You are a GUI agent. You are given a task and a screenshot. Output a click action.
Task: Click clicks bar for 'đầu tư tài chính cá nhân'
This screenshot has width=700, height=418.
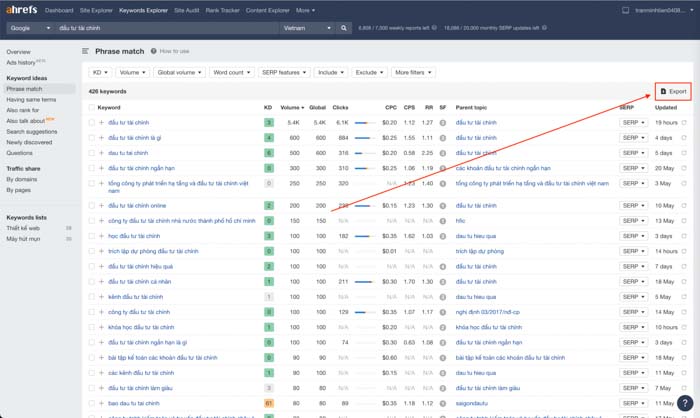(365, 281)
